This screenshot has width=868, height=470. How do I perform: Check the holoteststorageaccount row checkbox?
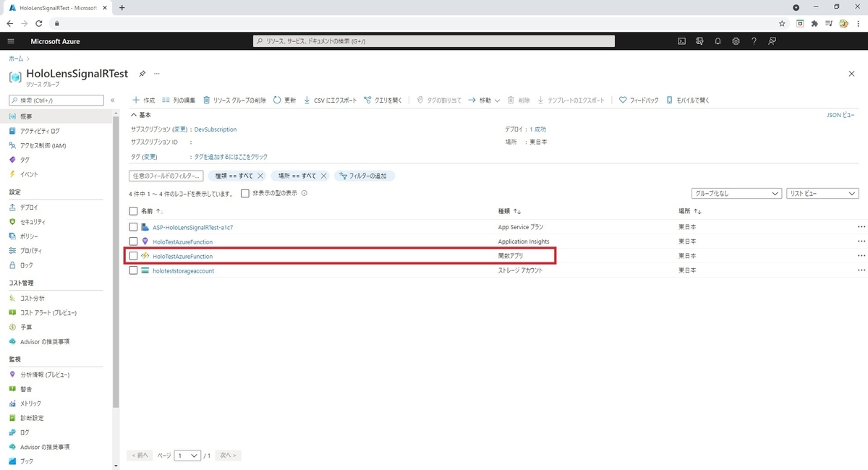(133, 270)
